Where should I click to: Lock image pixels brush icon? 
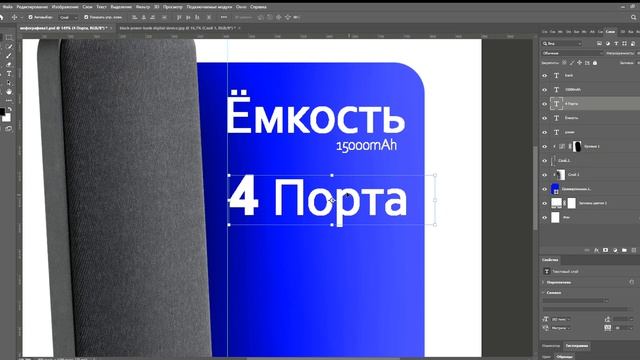pos(572,63)
